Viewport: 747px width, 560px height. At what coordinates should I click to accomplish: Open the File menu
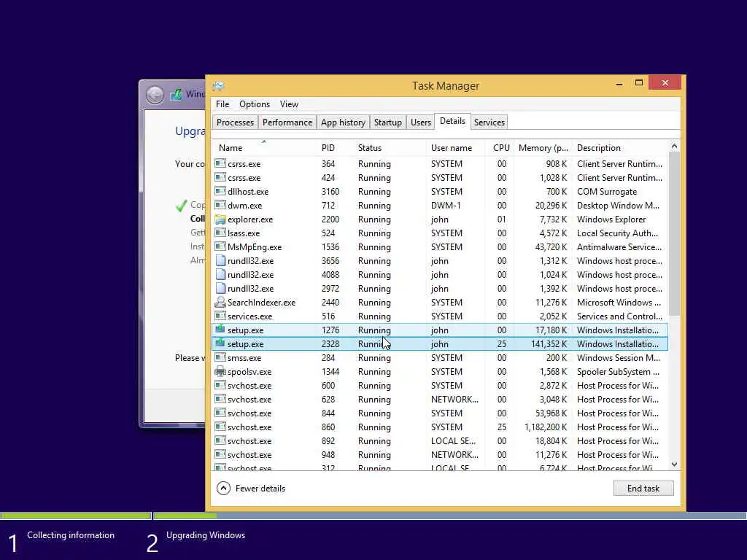[222, 104]
